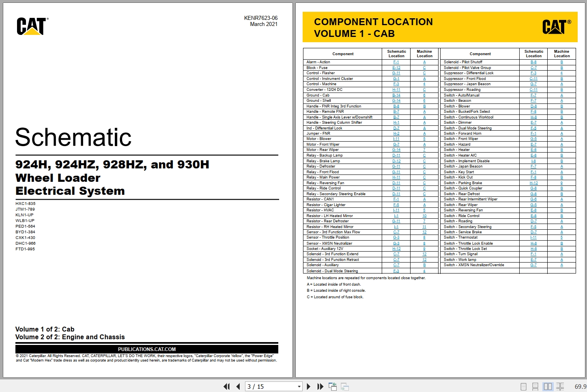
Task: Click the zoom percentage value 69.9
Action: pyautogui.click(x=580, y=387)
